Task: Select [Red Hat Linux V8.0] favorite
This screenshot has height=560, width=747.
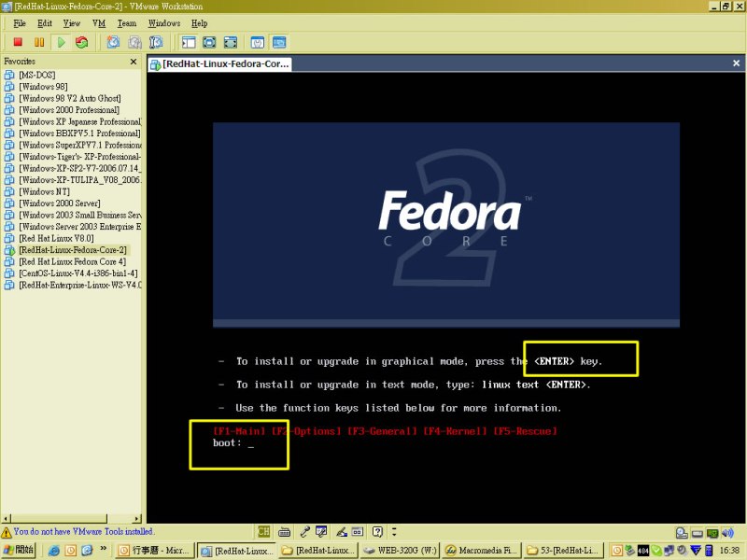Action: [56, 239]
